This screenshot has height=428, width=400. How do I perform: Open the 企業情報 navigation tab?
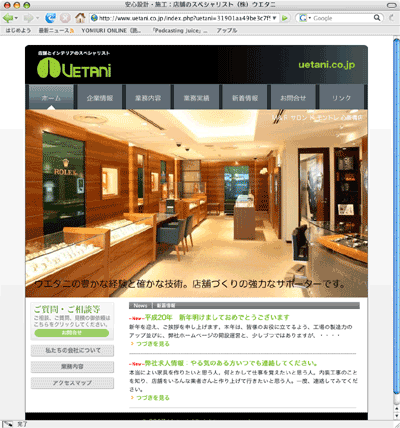pos(100,98)
